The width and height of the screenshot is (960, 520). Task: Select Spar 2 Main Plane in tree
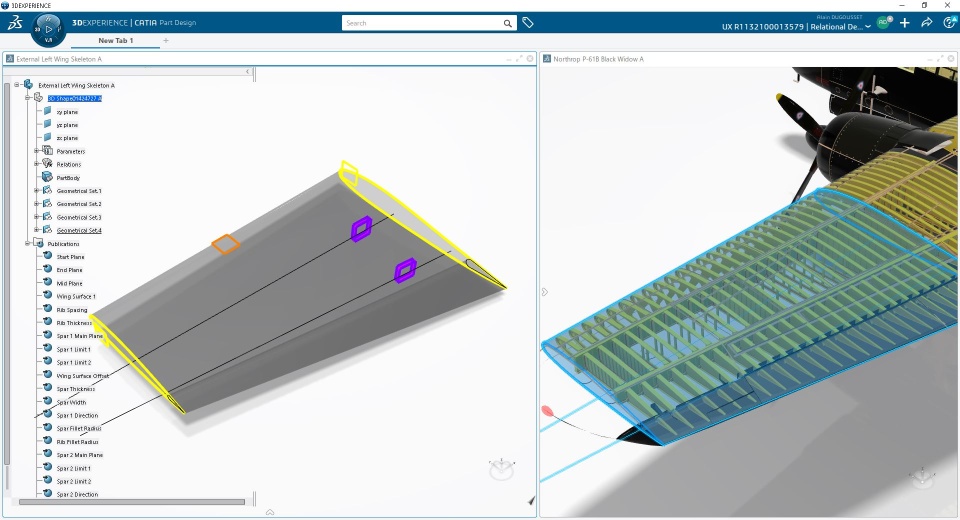pos(80,455)
